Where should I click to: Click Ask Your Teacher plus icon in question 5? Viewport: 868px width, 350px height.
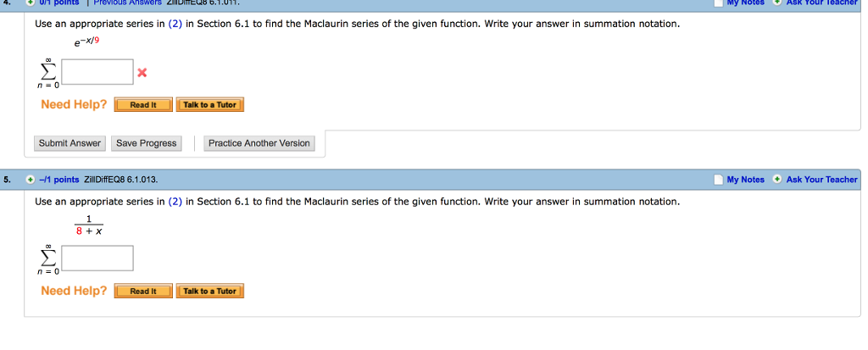point(778,180)
